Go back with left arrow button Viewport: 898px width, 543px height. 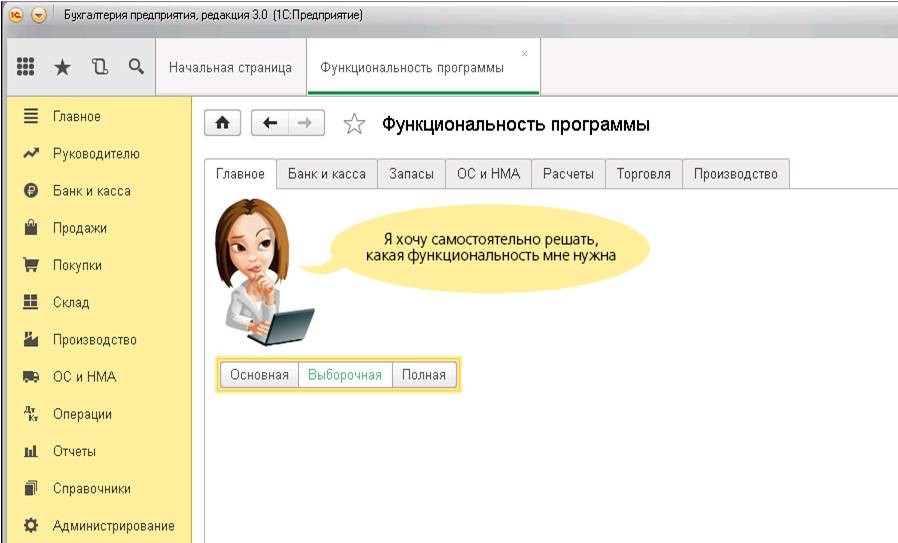pyautogui.click(x=269, y=123)
